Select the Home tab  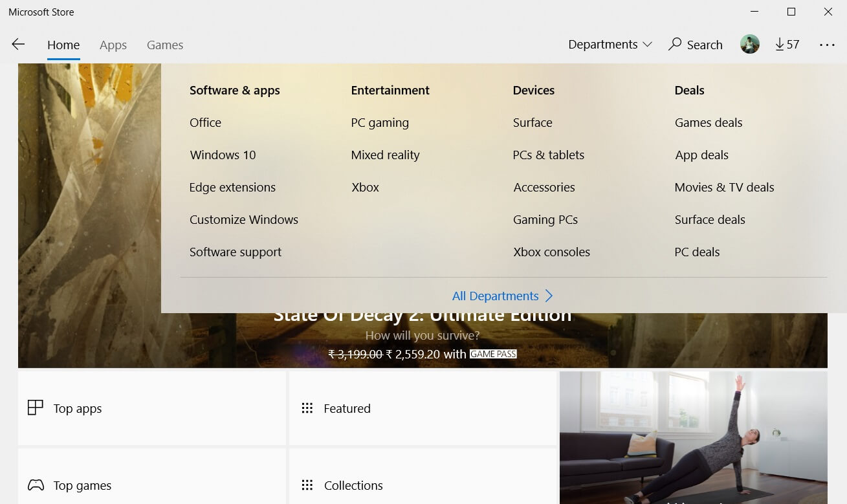(x=63, y=45)
